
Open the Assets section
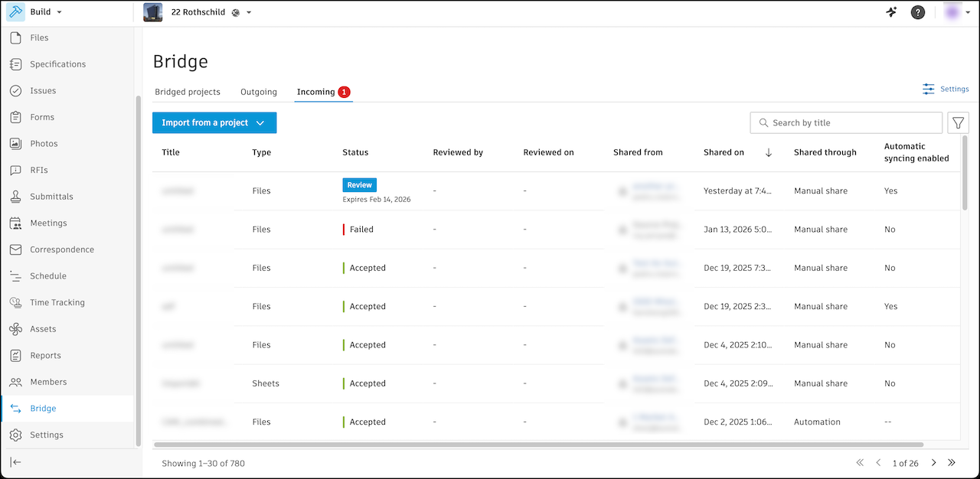coord(44,328)
